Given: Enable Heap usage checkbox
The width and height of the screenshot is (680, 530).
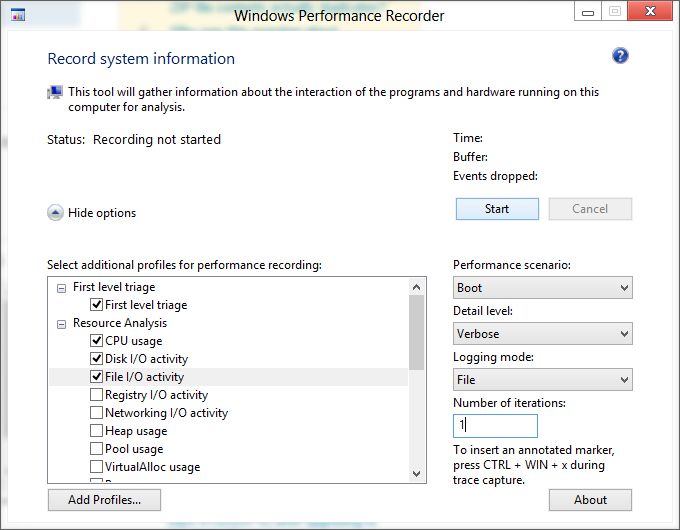Looking at the screenshot, I should (96, 430).
